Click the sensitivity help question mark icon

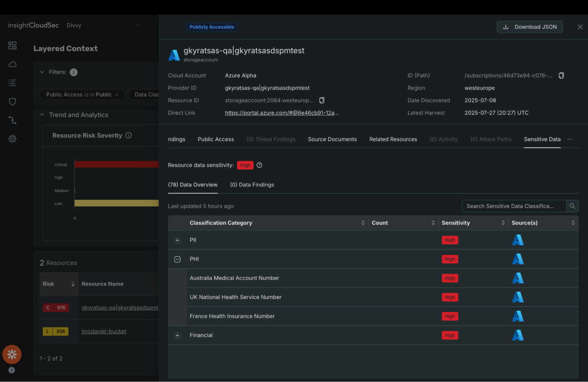tap(259, 165)
